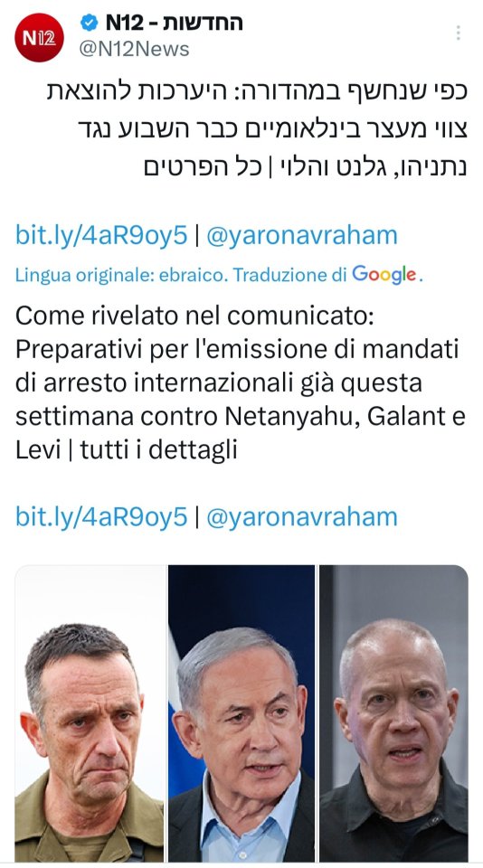Follow the bit.ly link under the Italian translation
This screenshot has height=868, width=483.
point(101,517)
